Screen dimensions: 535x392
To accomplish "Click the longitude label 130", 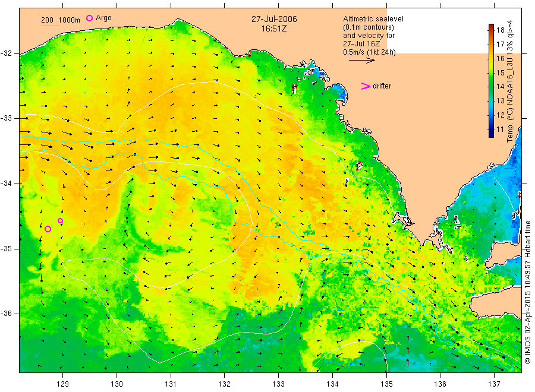I will pyautogui.click(x=117, y=384).
